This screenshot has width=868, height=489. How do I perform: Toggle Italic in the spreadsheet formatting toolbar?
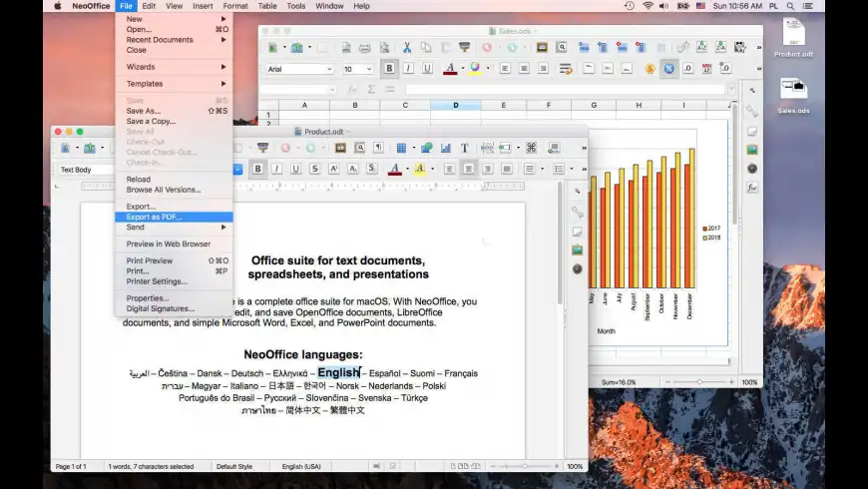point(408,69)
